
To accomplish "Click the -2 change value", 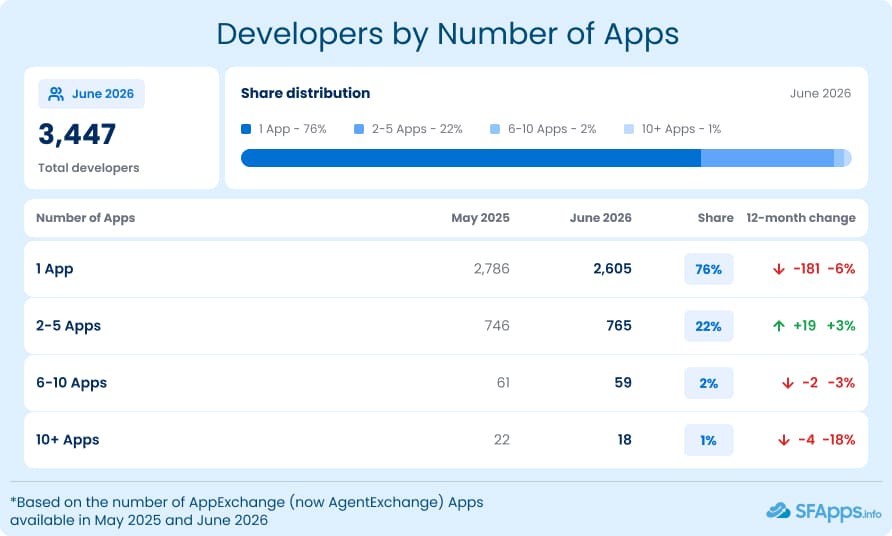I will click(810, 382).
